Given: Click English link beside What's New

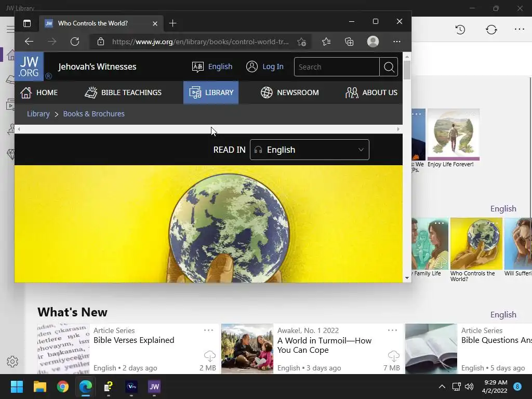Looking at the screenshot, I should tap(503, 314).
